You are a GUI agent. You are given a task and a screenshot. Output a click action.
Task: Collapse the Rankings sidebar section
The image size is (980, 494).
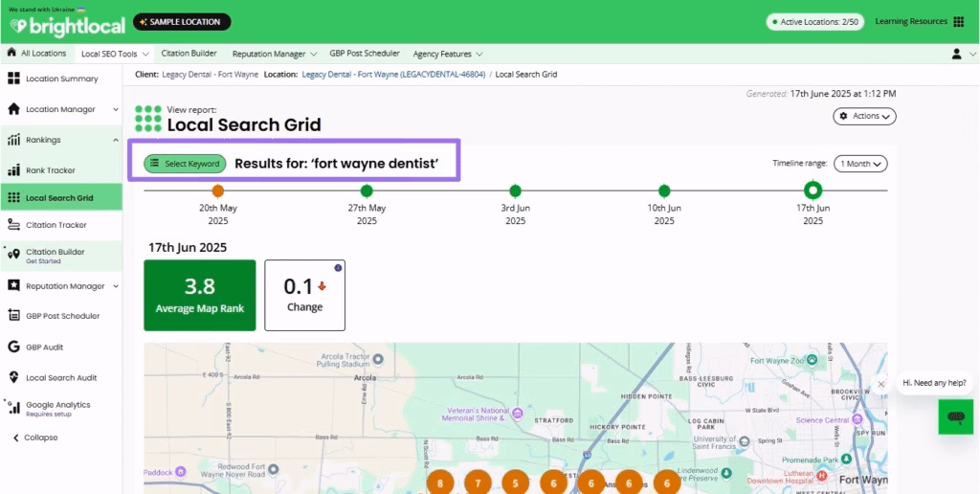115,140
